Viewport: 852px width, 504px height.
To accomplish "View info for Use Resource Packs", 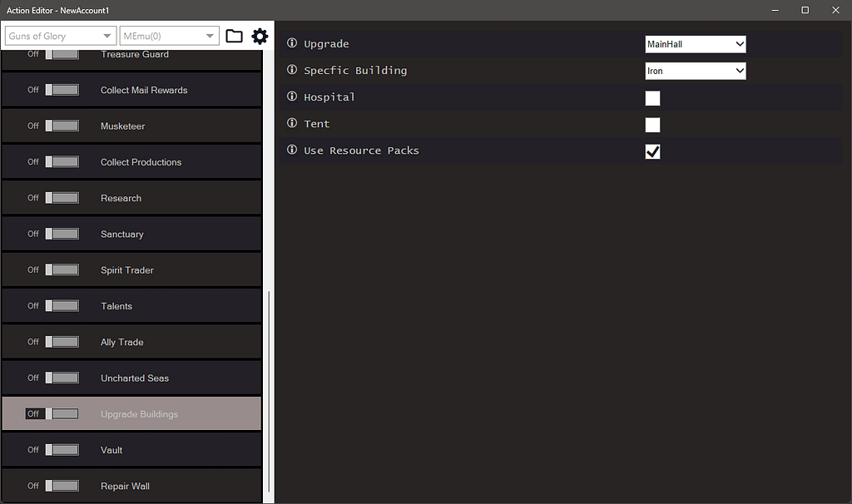I will tap(290, 150).
